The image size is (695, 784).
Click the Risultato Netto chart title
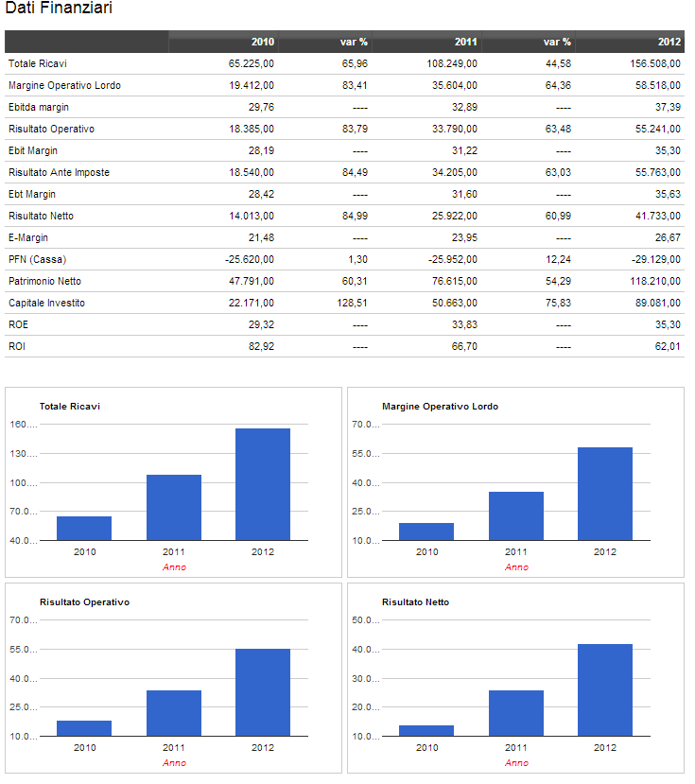415,602
